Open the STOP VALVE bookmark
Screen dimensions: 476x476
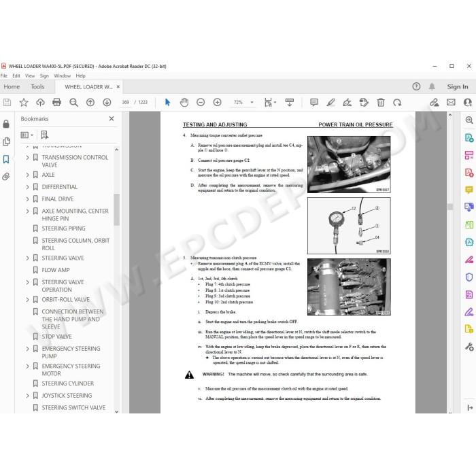pos(56,337)
